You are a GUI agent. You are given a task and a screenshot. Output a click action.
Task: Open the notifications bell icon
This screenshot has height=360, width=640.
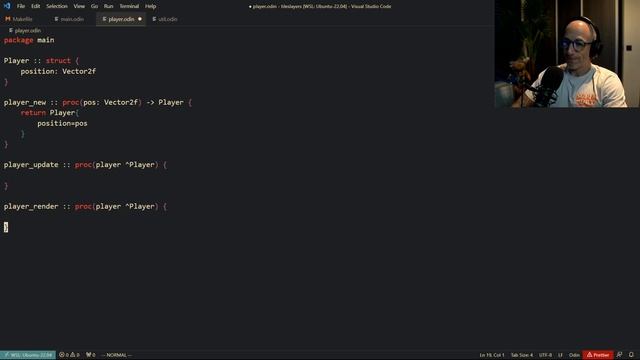point(631,355)
